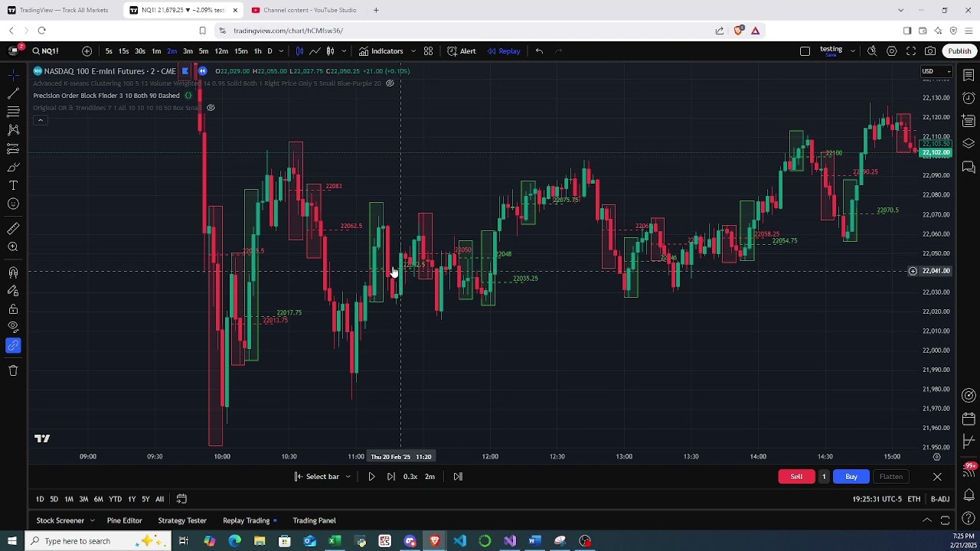Open the Pine Editor tab
The height and width of the screenshot is (551, 980).
[124, 520]
